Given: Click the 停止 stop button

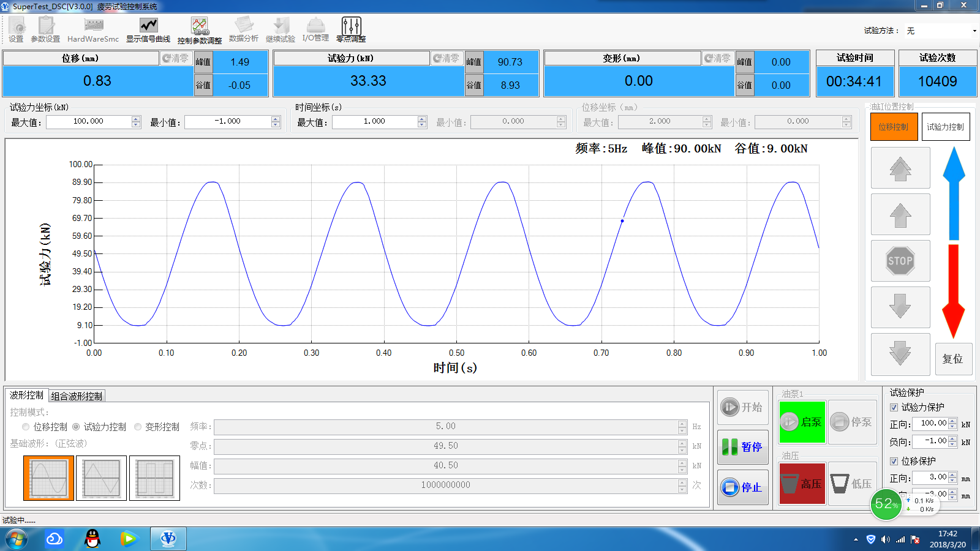Looking at the screenshot, I should [743, 487].
